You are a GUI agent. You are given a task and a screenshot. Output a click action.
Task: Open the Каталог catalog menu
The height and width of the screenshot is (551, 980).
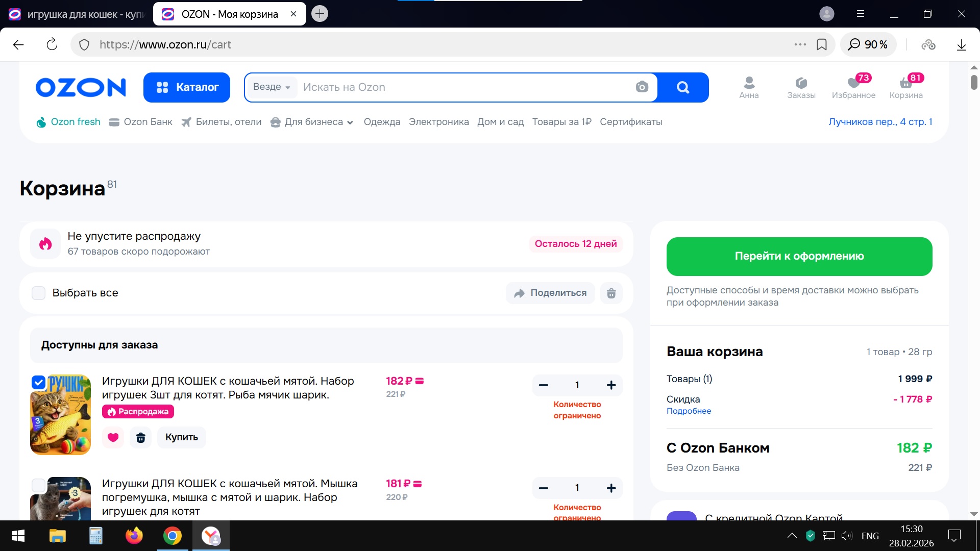187,87
